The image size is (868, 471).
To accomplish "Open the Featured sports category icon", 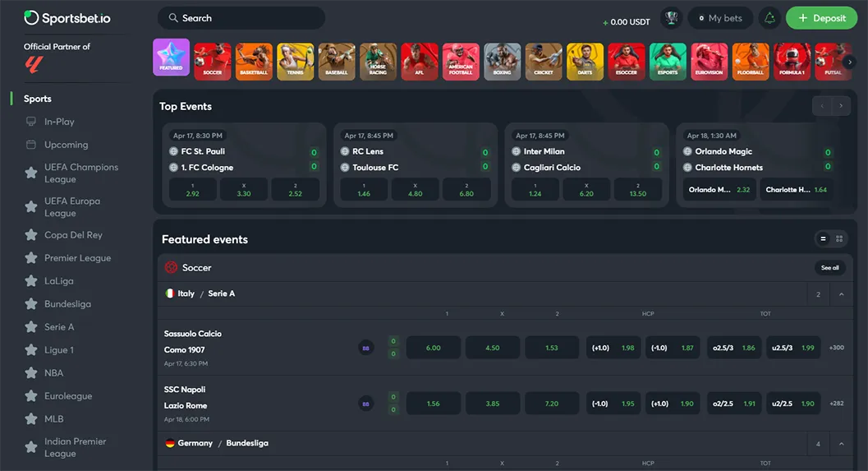I will coord(171,58).
